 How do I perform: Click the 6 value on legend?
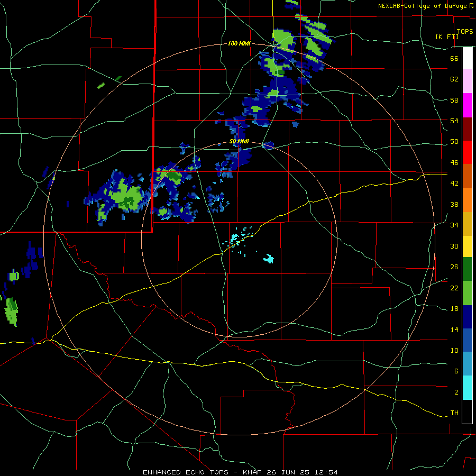456,371
